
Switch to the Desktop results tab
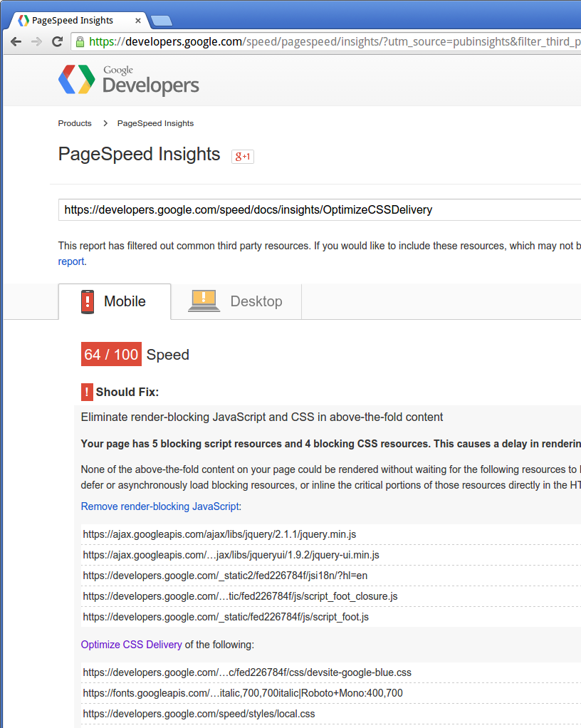(236, 301)
